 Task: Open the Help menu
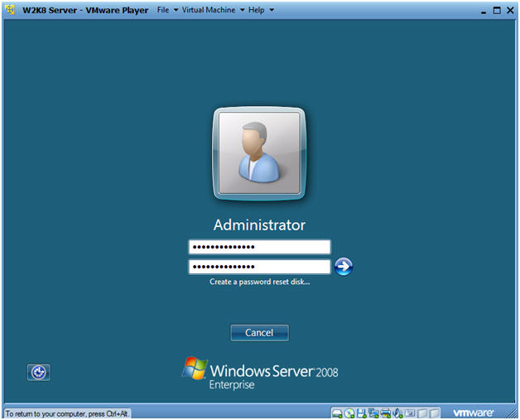click(x=257, y=10)
